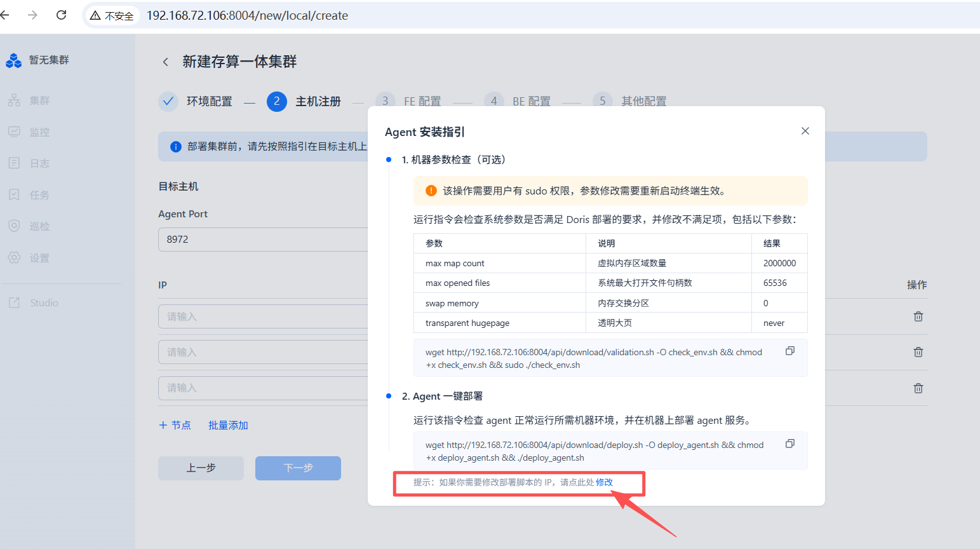The height and width of the screenshot is (549, 980).
Task: Click the 上一步 button
Action: [x=201, y=468]
